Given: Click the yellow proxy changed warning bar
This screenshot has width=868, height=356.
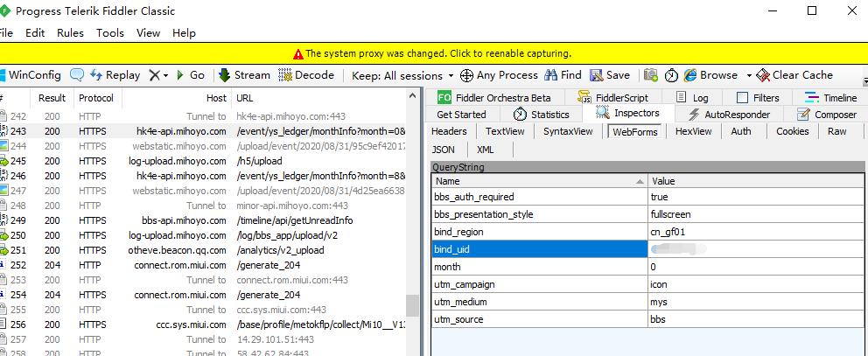Looking at the screenshot, I should coord(434,53).
